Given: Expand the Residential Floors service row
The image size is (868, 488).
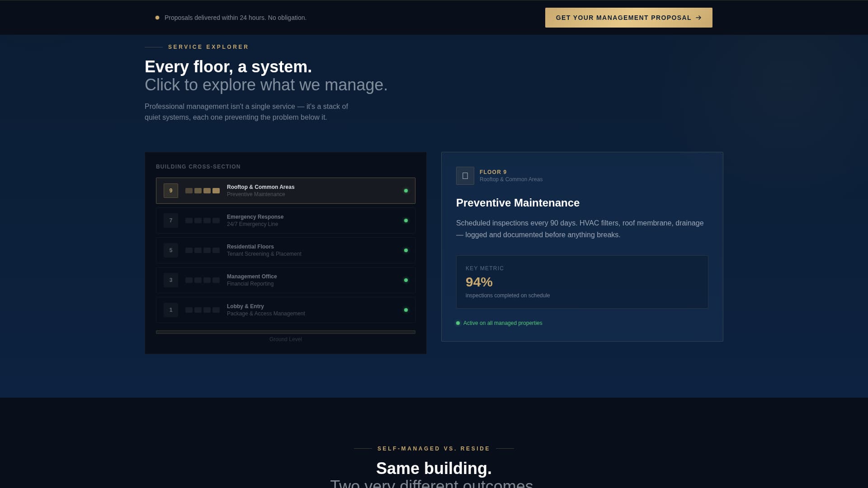Looking at the screenshot, I should [x=286, y=250].
